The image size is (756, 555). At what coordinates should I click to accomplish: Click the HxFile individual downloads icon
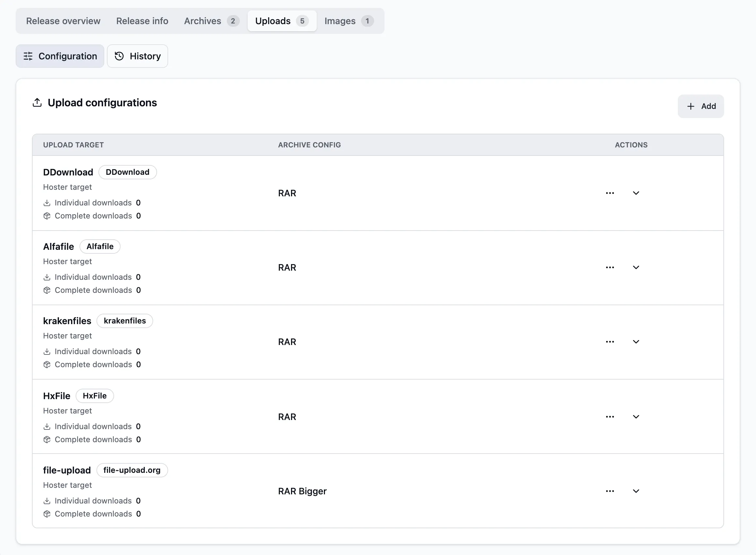pos(47,427)
